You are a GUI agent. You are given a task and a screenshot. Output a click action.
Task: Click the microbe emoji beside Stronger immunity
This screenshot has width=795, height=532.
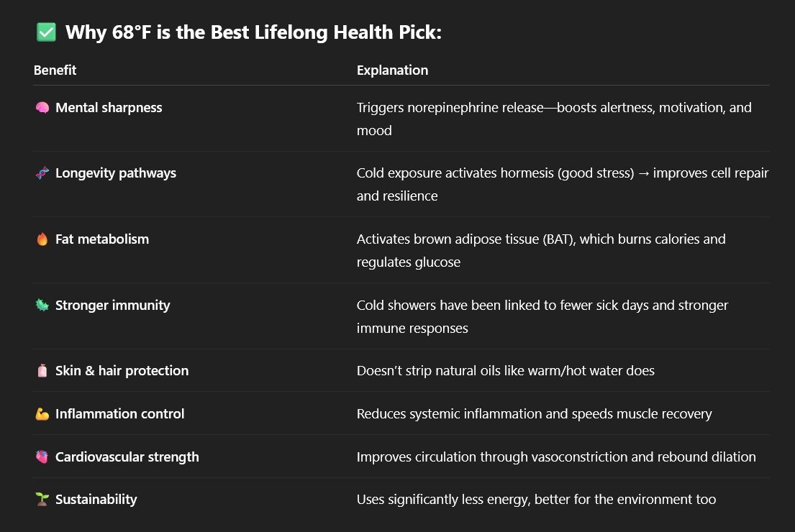(42, 306)
